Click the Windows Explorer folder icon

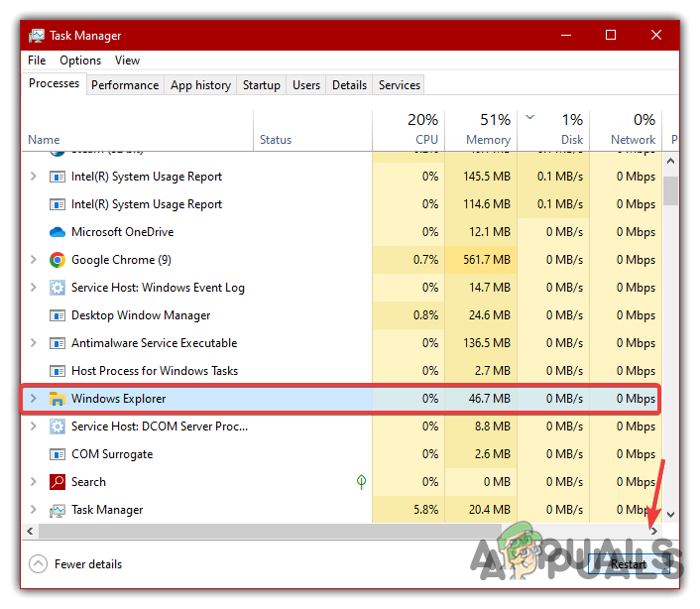(58, 399)
